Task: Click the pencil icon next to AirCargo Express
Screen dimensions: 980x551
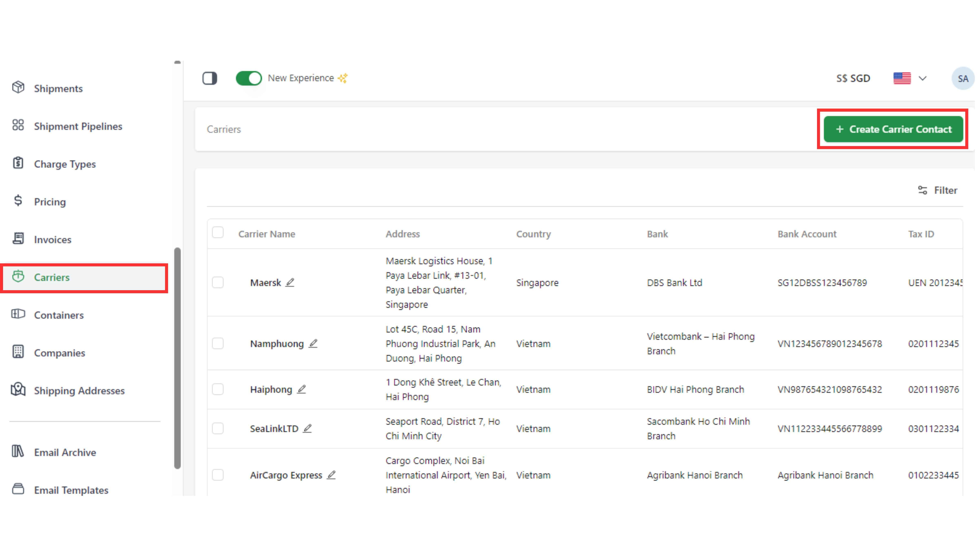Action: (331, 474)
